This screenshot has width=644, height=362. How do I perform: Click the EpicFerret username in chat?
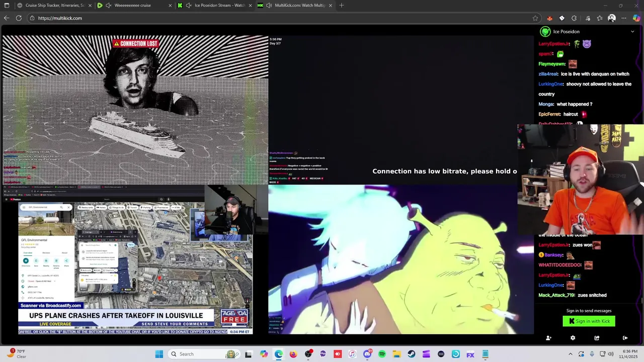pos(549,114)
